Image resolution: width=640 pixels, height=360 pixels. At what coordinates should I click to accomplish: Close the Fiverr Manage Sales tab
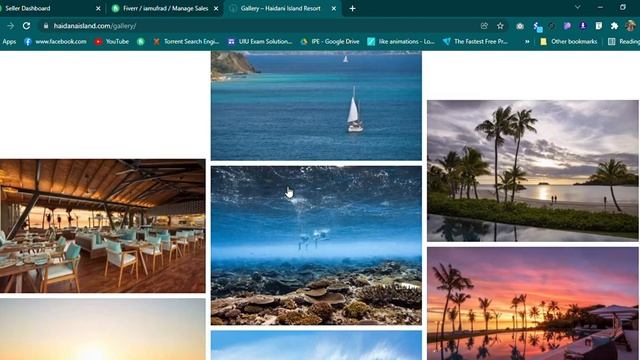click(x=216, y=8)
